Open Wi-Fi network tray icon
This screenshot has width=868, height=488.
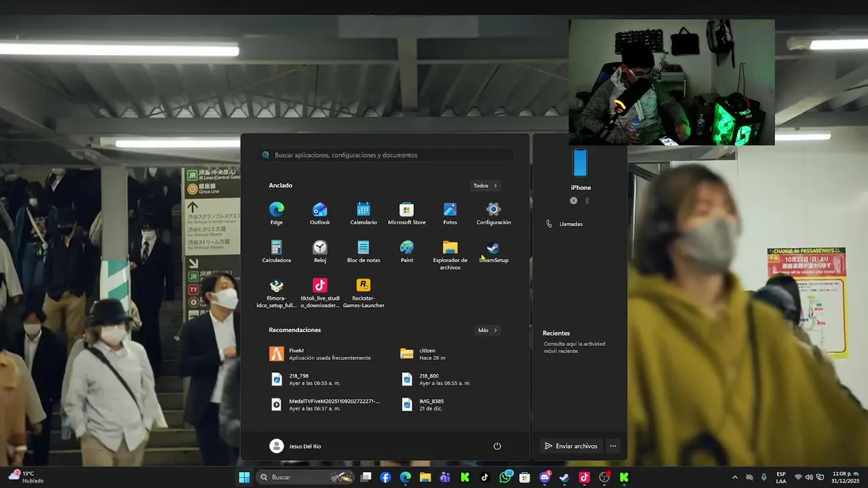(798, 477)
